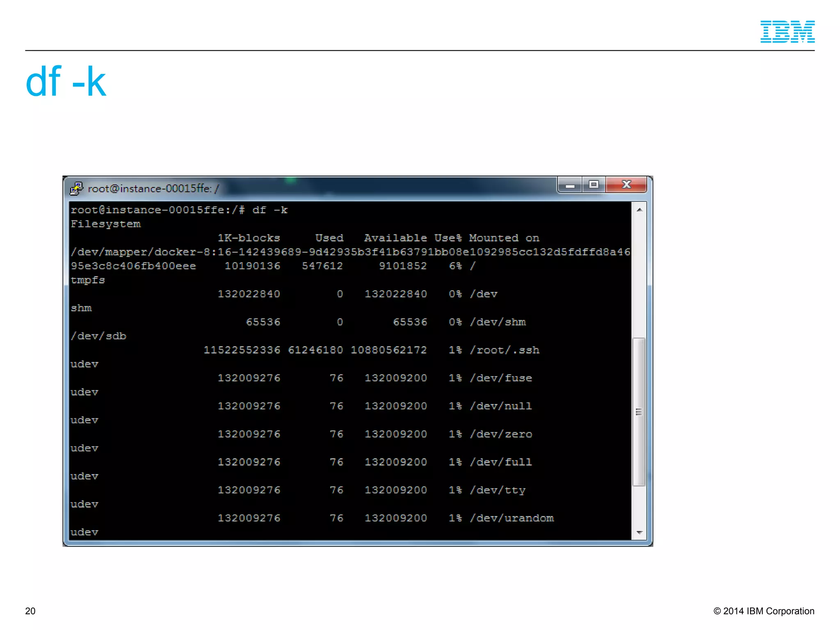The image size is (840, 630).
Task: Click the 'tmpfs' filesystem row
Action: pyautogui.click(x=88, y=280)
